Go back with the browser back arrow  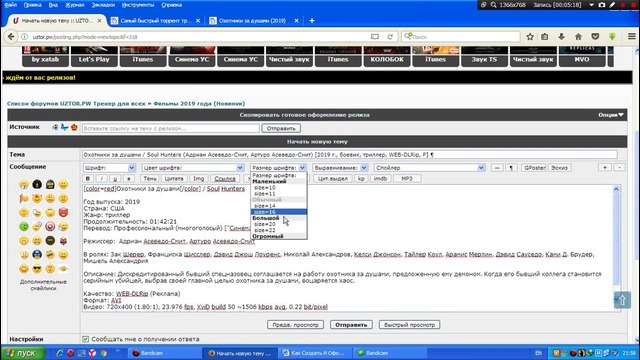(x=11, y=37)
